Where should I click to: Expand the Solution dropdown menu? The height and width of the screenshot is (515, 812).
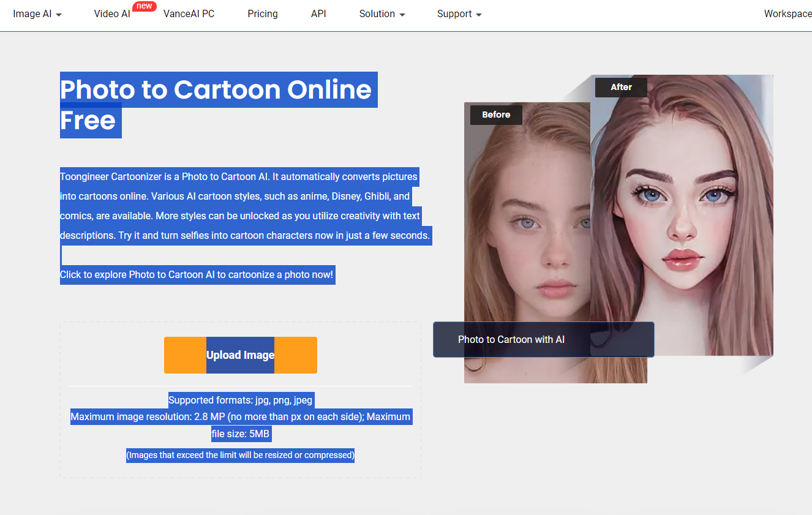[382, 13]
